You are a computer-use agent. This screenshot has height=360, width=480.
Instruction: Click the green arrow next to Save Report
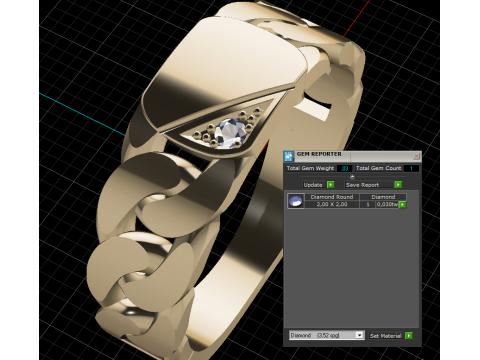point(398,185)
